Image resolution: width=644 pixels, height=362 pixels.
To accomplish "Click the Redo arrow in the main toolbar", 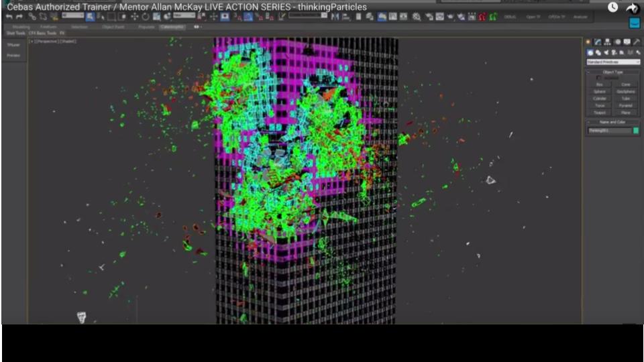I will point(19,17).
